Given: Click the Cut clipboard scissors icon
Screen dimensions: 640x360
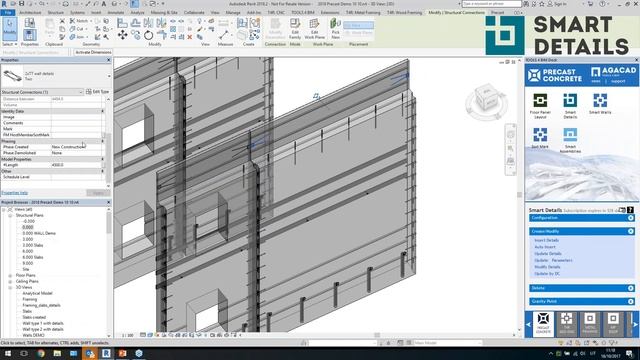Looking at the screenshot, I should pos(62,20).
